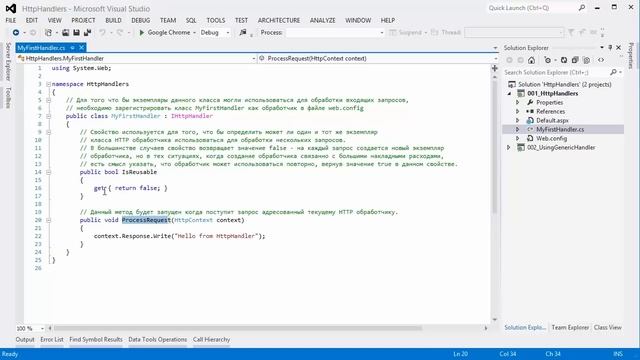640x360 pixels.
Task: Collapse line 9 comment outlining toggle
Action: pos(48,132)
